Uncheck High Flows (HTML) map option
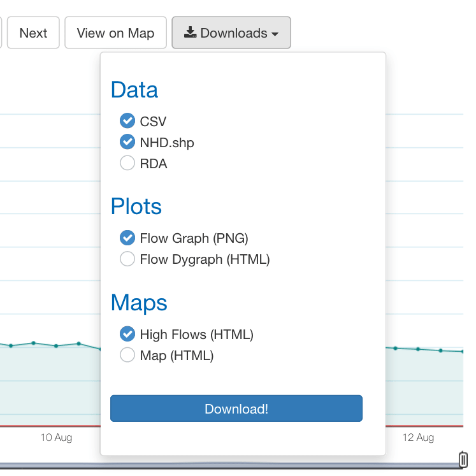The height and width of the screenshot is (476, 476). 127,334
